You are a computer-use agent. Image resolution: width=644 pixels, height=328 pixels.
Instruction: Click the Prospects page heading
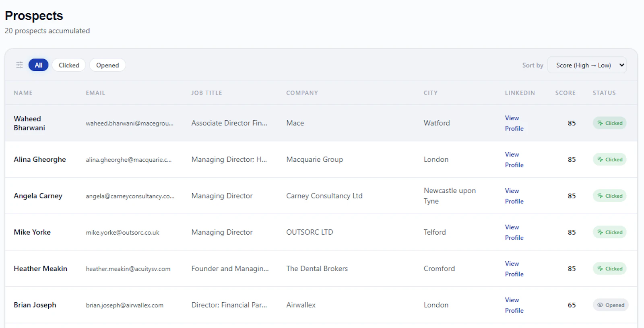34,16
